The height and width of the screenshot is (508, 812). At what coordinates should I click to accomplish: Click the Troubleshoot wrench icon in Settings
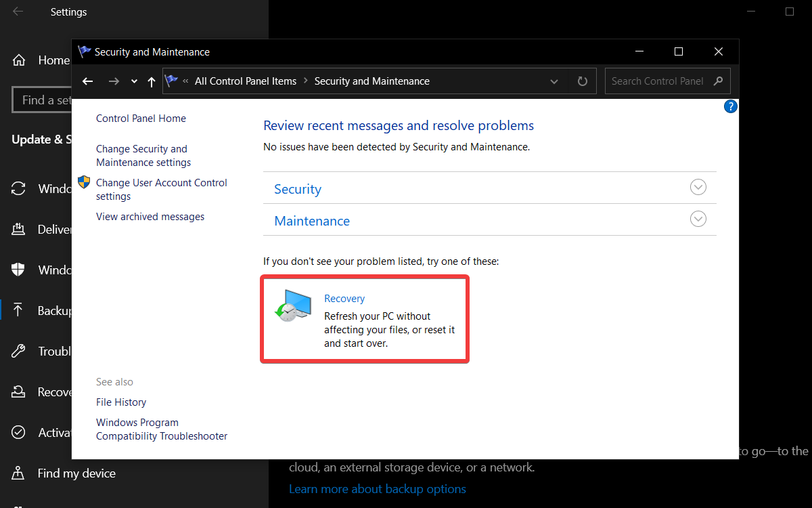coord(19,351)
